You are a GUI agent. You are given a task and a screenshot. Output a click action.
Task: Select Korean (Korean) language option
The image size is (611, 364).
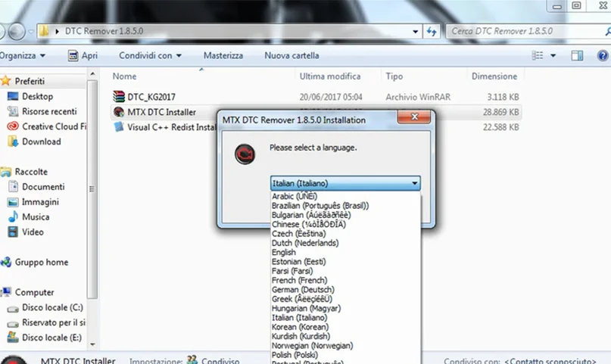(345, 327)
